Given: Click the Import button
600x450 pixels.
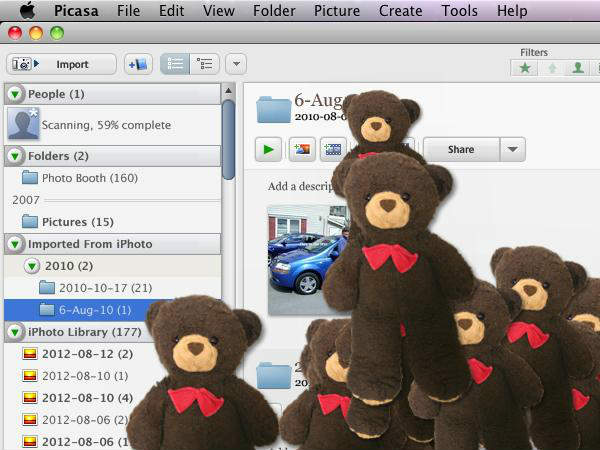Looking at the screenshot, I should tap(62, 64).
